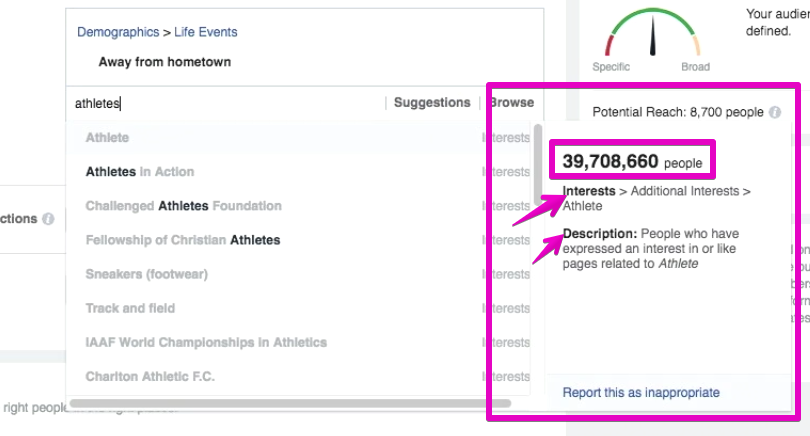Switch to the Suggestions tab
This screenshot has width=810, height=436.
pyautogui.click(x=432, y=103)
